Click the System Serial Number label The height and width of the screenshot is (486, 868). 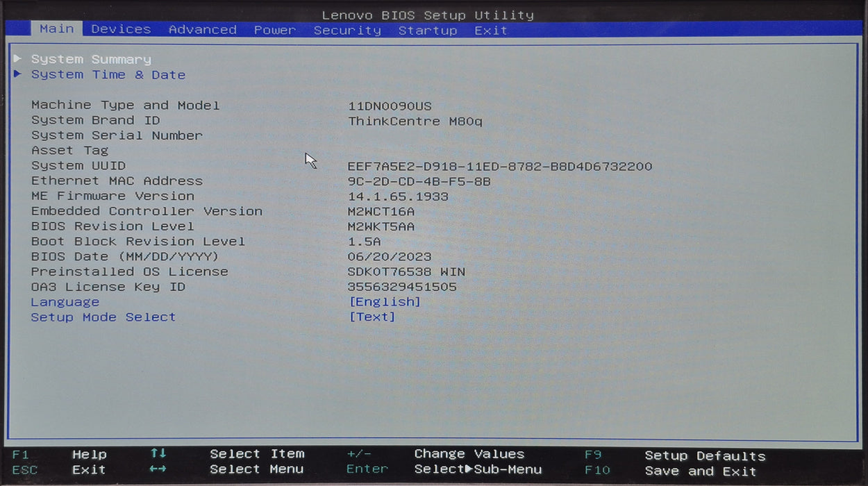pos(117,136)
